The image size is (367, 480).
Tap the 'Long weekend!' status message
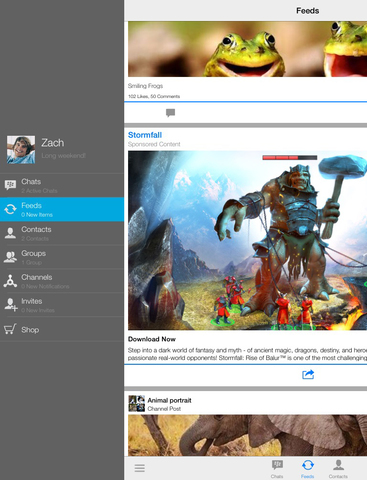coord(63,156)
